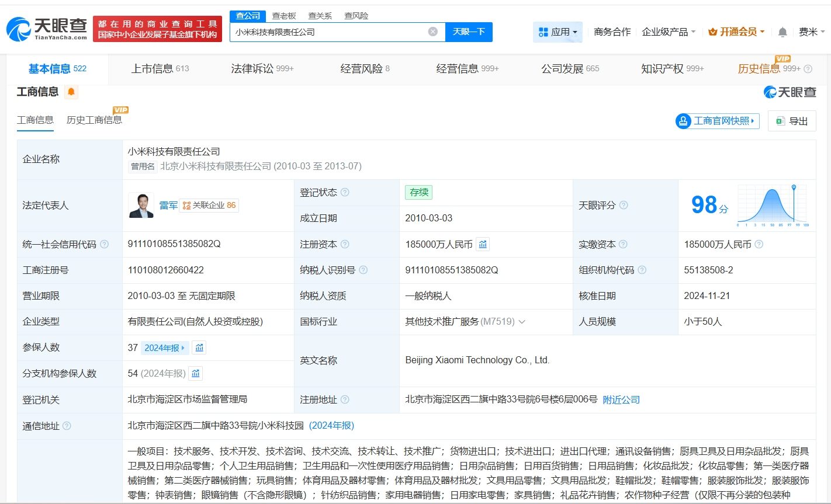Click the 天眼评分 score distribution chart
The image size is (831, 504).
[773, 205]
